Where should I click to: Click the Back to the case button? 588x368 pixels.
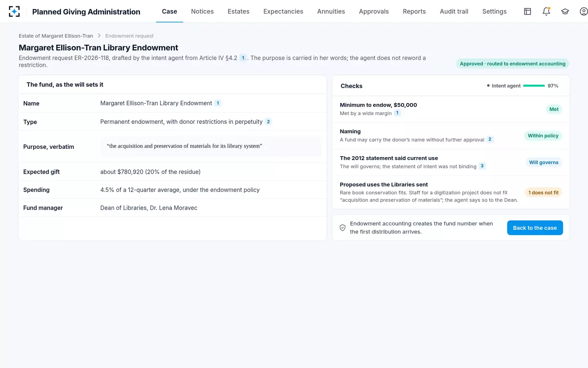pyautogui.click(x=535, y=228)
